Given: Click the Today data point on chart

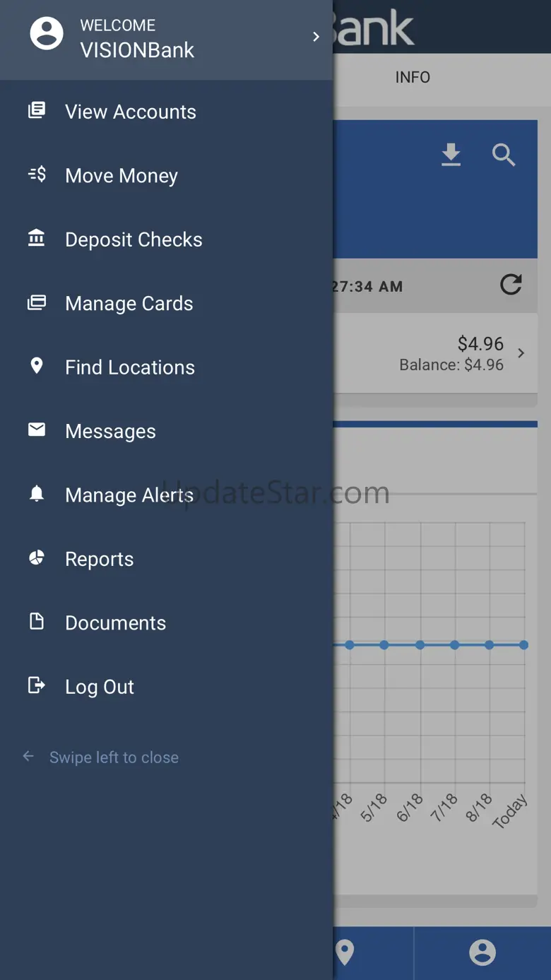Looking at the screenshot, I should (x=523, y=645).
